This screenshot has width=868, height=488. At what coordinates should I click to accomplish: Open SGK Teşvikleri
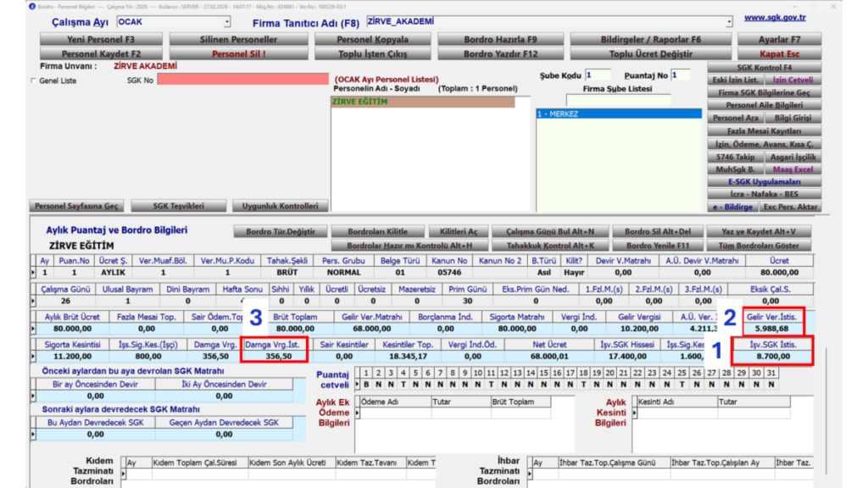pyautogui.click(x=178, y=206)
